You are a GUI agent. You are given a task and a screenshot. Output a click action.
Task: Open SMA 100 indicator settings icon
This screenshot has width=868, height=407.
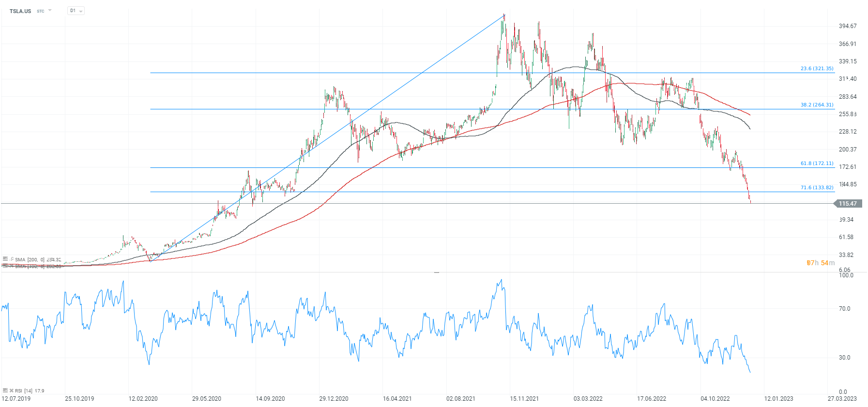5,266
